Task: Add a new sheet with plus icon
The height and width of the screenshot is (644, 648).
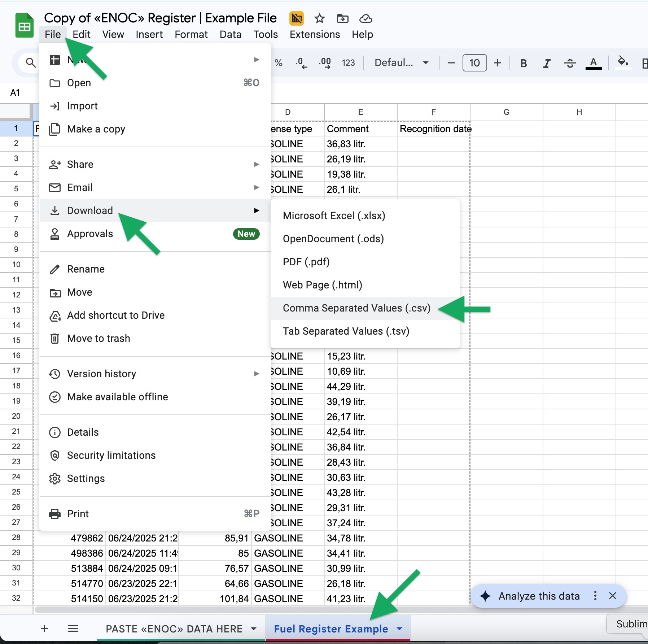Action: (44, 628)
